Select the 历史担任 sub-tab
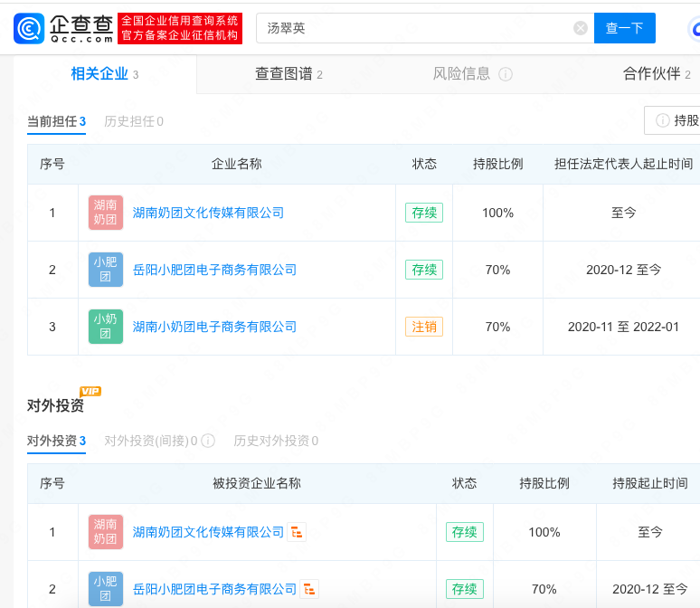The image size is (700, 608). coord(134,121)
